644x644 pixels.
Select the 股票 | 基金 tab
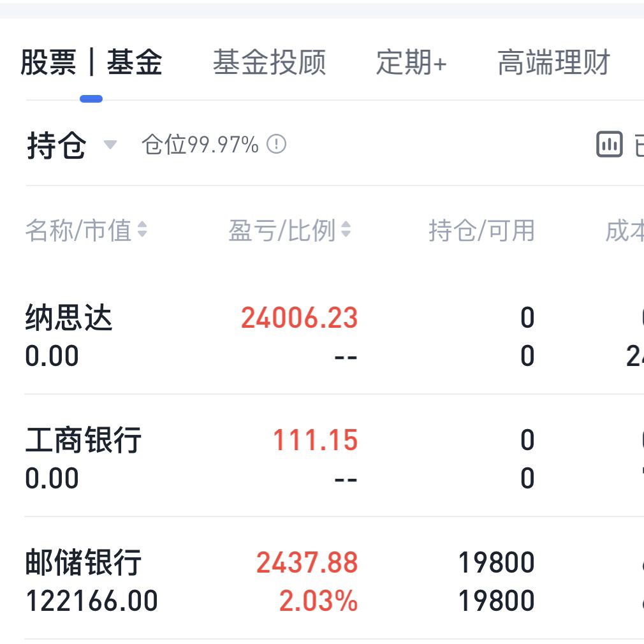click(x=91, y=62)
